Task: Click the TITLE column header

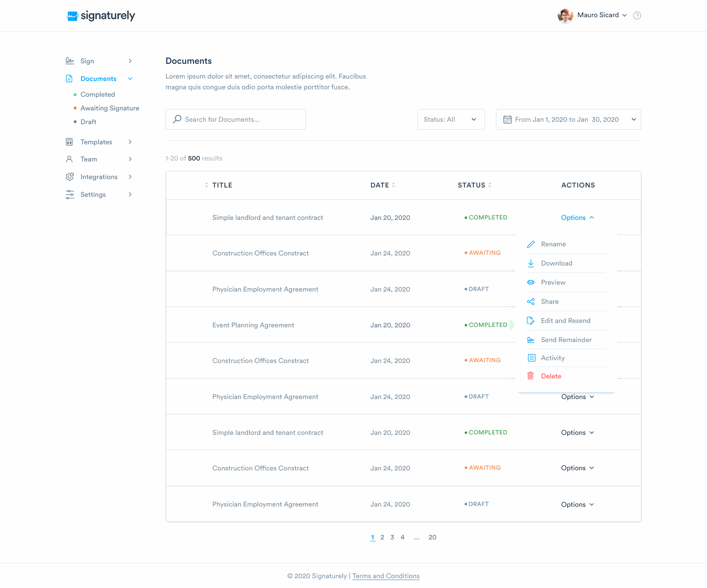Action: click(222, 185)
